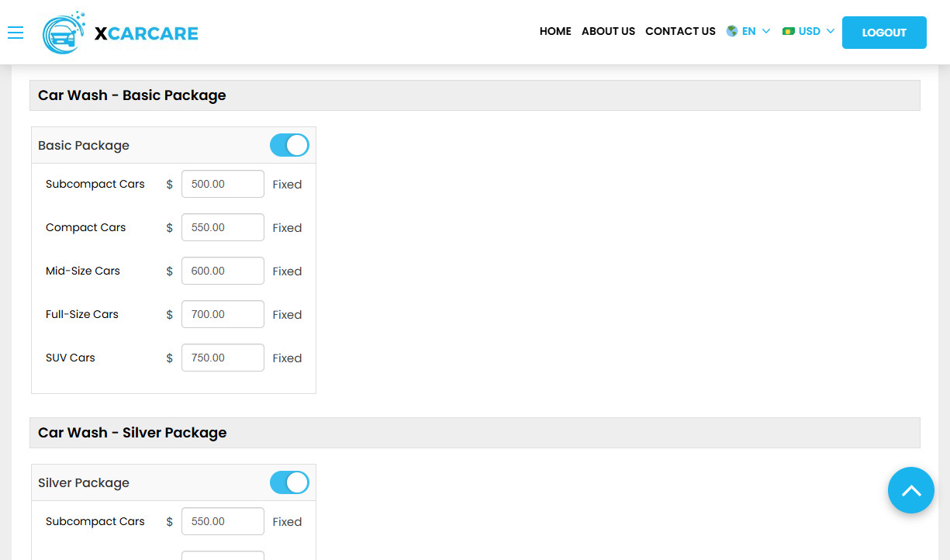The height and width of the screenshot is (560, 950).
Task: Edit Basic Compact Cars price 550.00
Action: (223, 228)
